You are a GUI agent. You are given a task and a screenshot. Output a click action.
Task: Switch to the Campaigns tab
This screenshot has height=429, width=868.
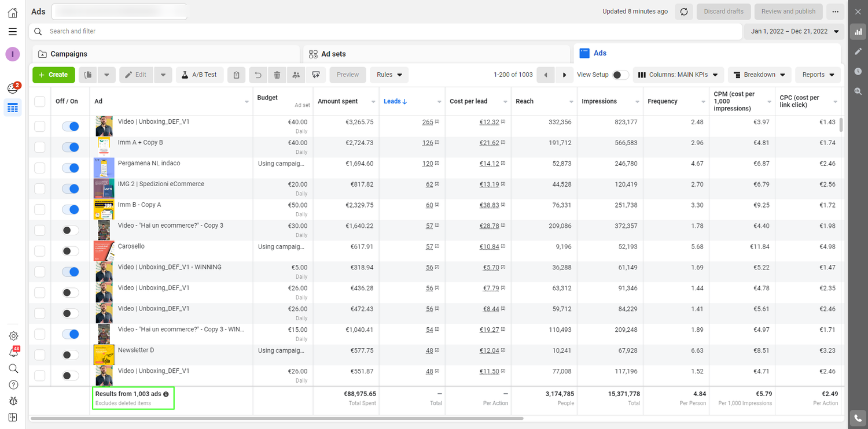(x=167, y=54)
